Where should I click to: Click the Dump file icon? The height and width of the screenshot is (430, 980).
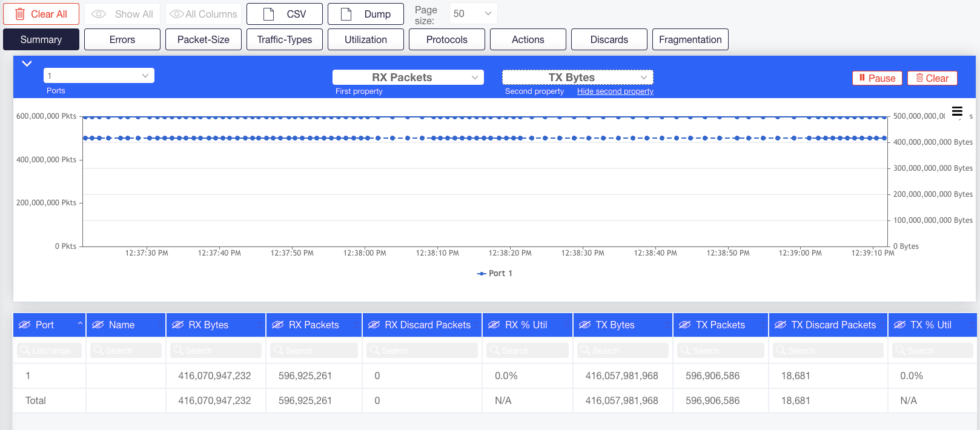346,14
